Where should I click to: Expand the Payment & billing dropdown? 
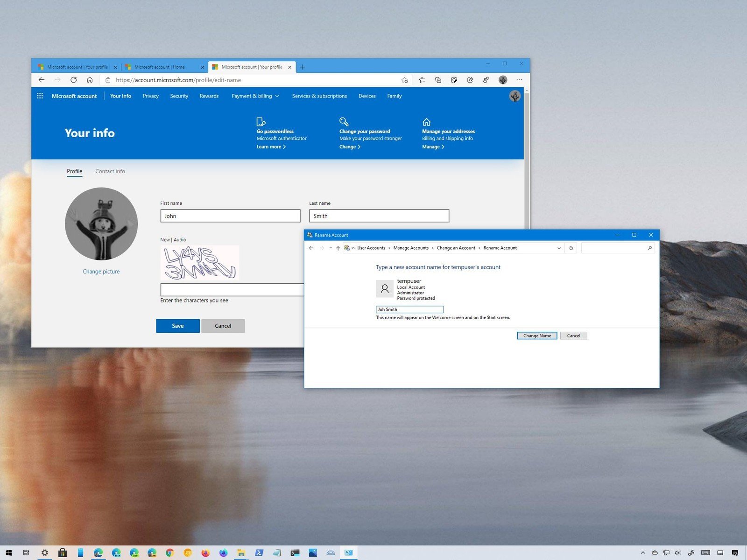(x=255, y=96)
